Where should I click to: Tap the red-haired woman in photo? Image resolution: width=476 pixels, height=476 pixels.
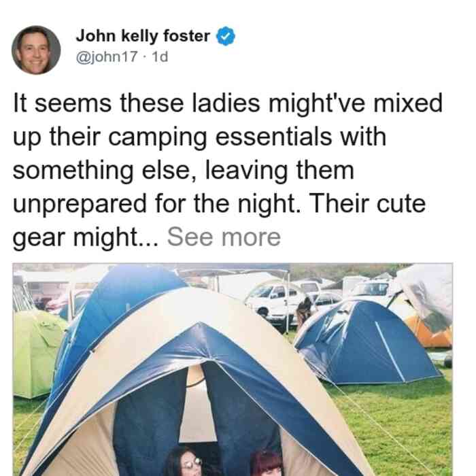click(x=267, y=464)
